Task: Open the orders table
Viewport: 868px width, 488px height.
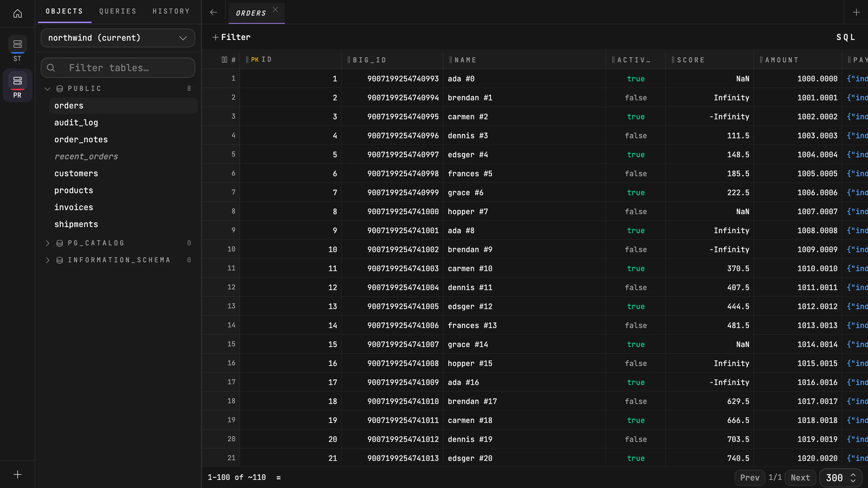Action: click(x=123, y=106)
